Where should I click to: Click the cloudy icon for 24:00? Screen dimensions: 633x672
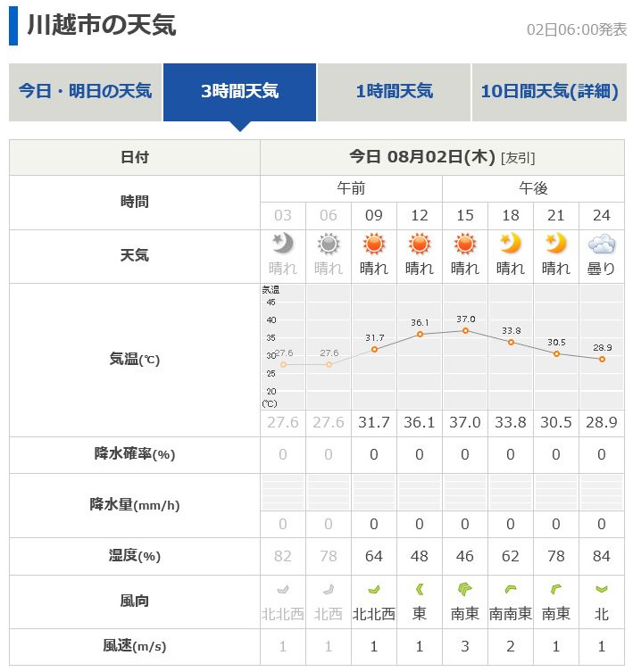[x=602, y=244]
